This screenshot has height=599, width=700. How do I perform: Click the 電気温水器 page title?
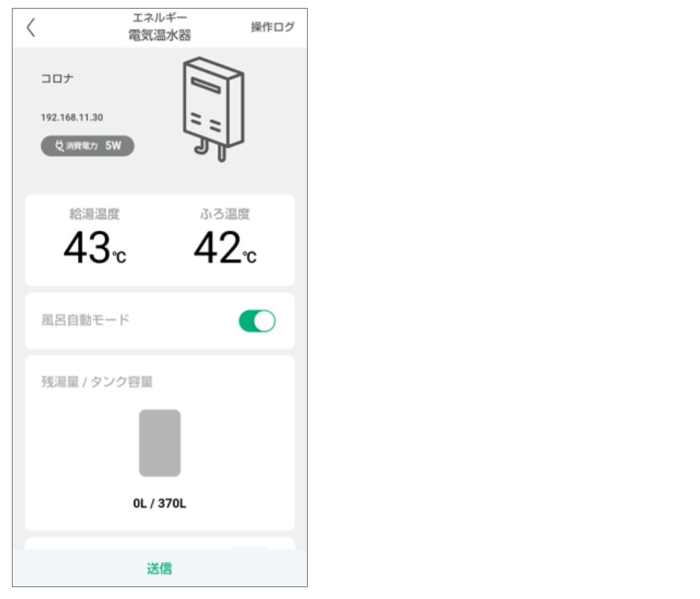[x=159, y=36]
